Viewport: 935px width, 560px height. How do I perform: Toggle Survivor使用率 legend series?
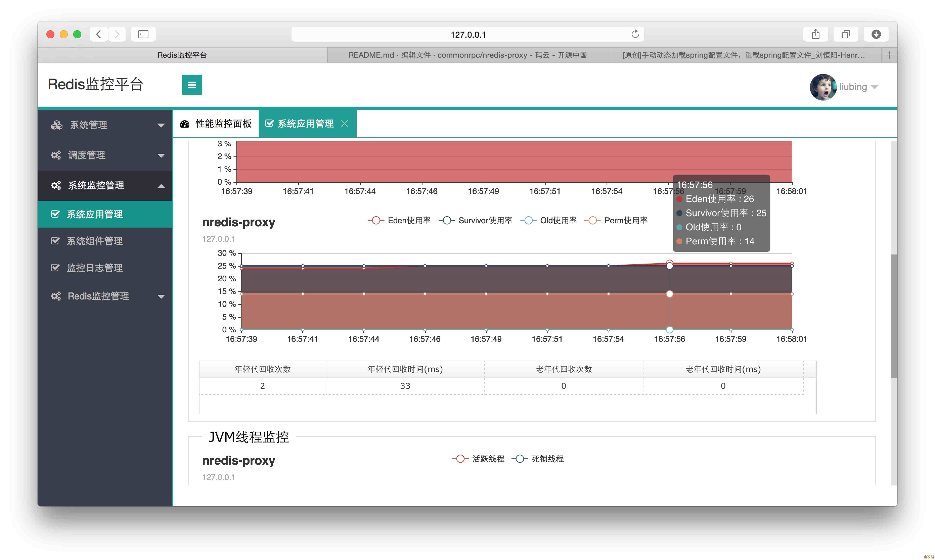pyautogui.click(x=476, y=220)
